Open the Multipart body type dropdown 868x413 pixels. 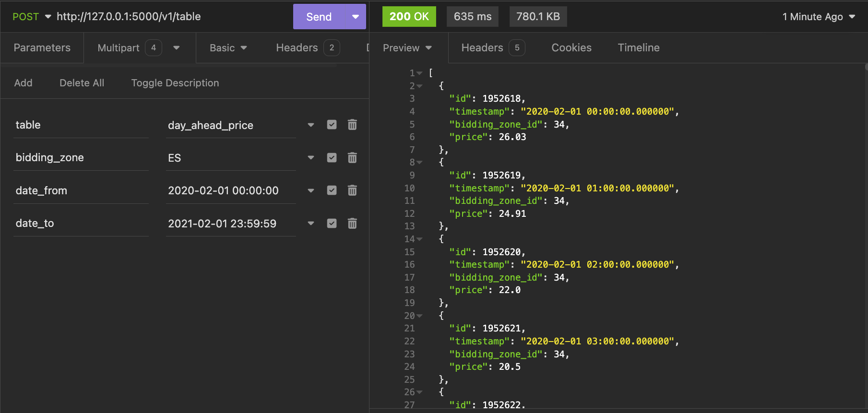pyautogui.click(x=176, y=48)
